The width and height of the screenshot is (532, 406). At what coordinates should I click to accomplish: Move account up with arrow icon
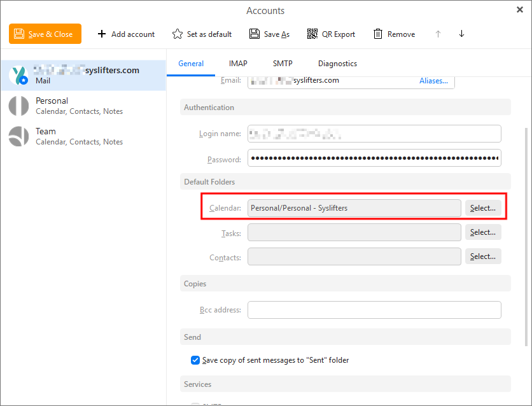438,34
